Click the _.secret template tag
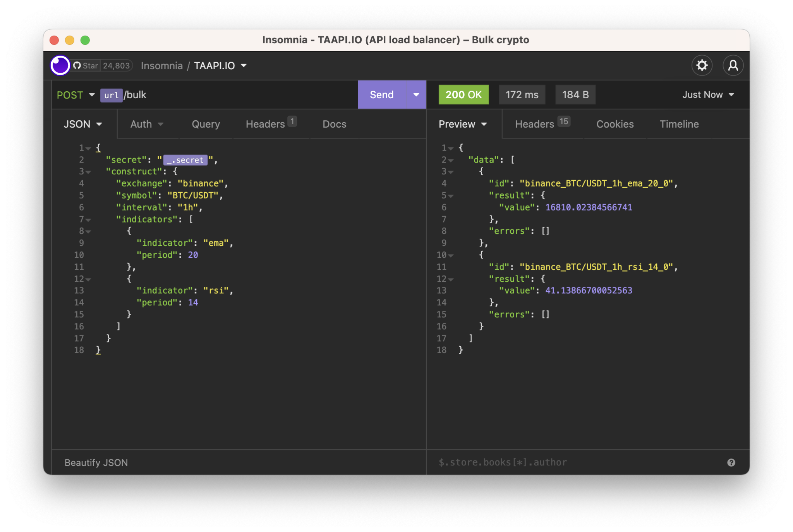This screenshot has width=793, height=532. point(185,160)
